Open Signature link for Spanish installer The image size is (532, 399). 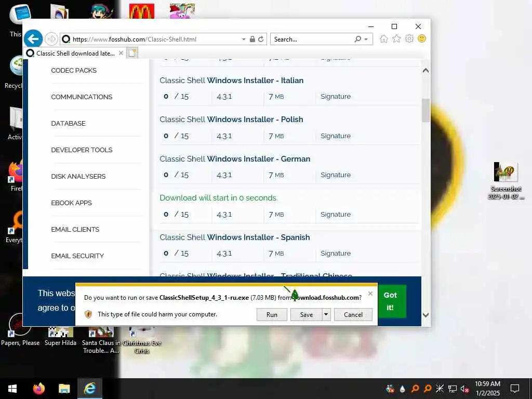[336, 253]
